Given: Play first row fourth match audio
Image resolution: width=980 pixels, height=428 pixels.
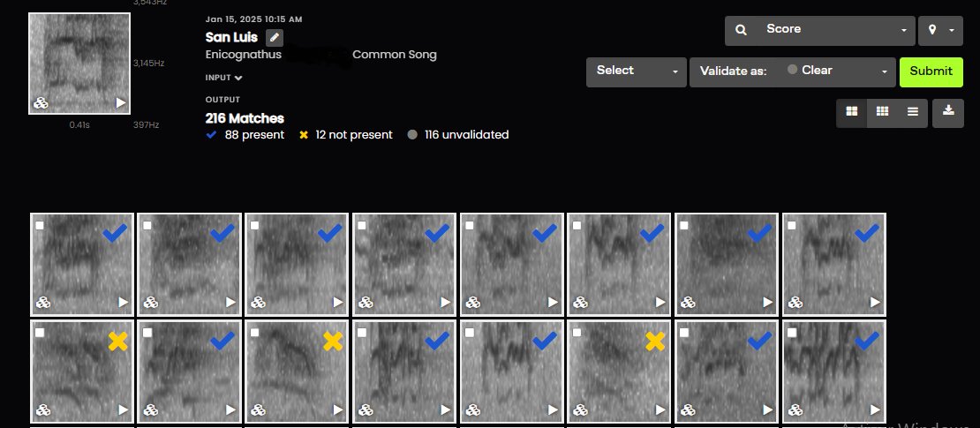Looking at the screenshot, I should (x=446, y=303).
